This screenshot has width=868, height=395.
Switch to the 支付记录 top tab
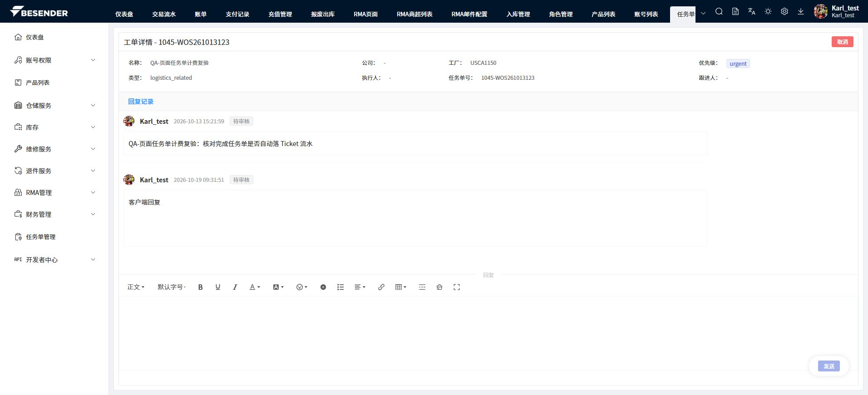tap(237, 14)
